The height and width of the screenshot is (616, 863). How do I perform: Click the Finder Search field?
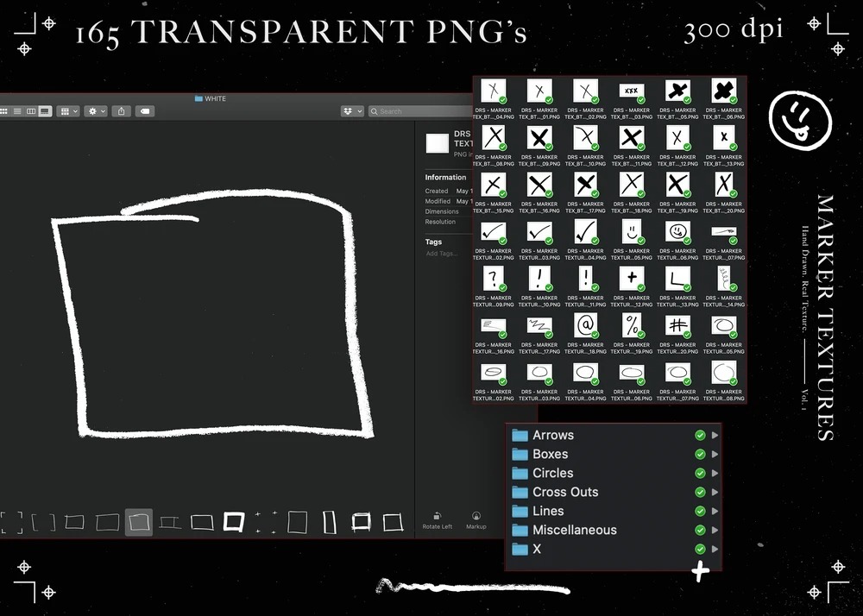tap(419, 111)
